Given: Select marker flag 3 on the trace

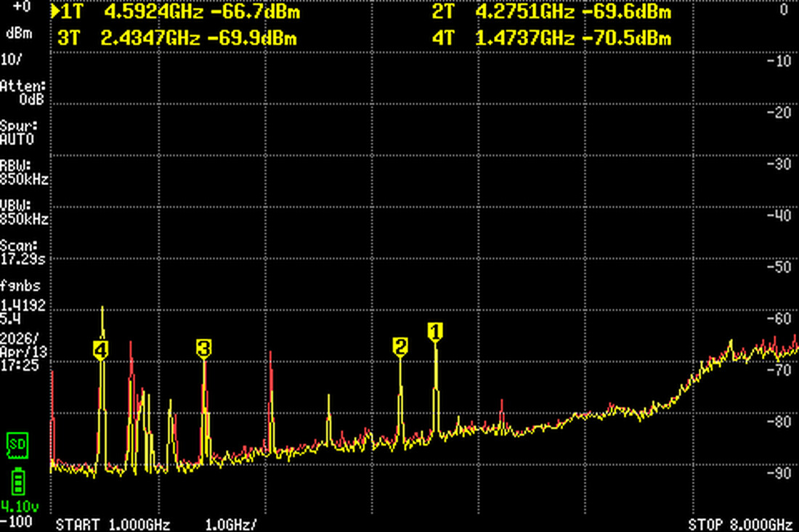Looking at the screenshot, I should click(204, 348).
